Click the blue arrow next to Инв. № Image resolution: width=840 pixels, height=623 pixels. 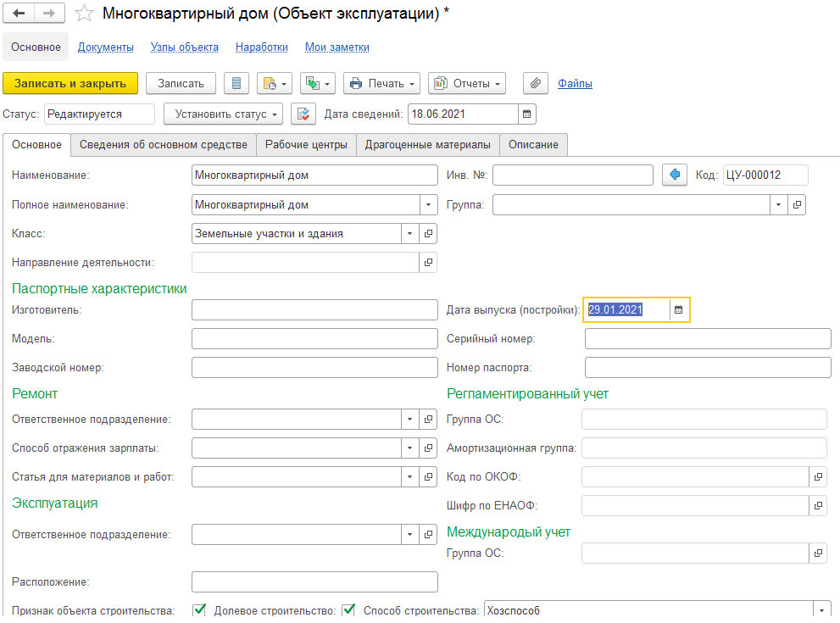click(675, 175)
